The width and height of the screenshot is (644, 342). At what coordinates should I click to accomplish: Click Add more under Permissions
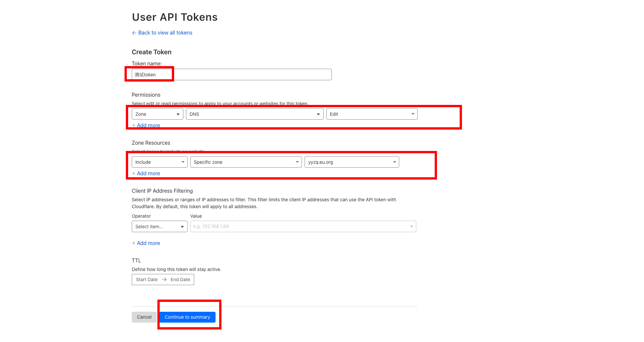click(x=148, y=125)
